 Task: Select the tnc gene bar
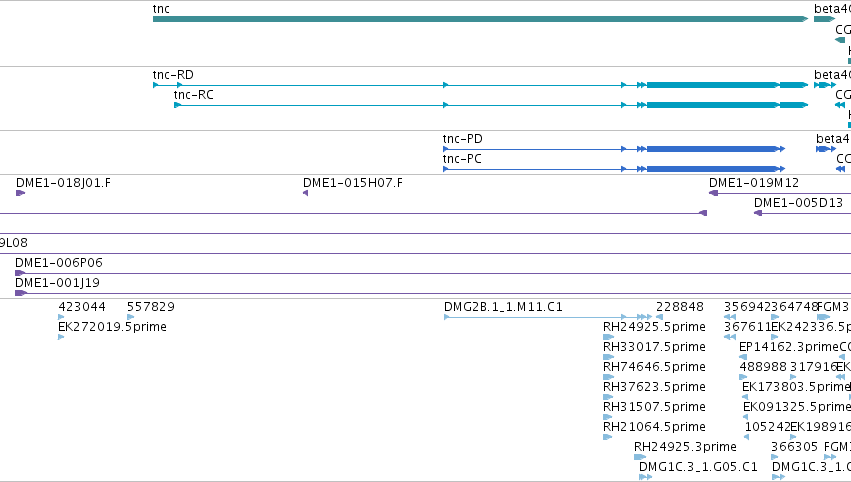pos(480,19)
